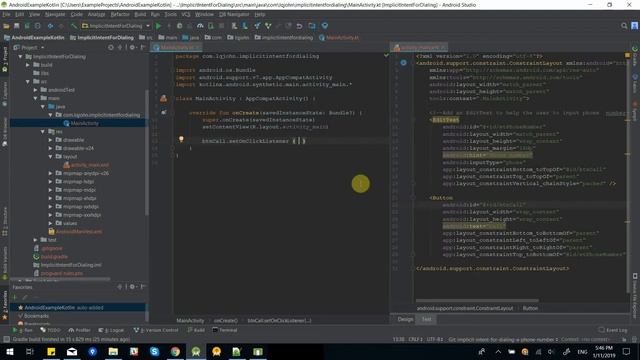Collapse the res folder

(43, 131)
